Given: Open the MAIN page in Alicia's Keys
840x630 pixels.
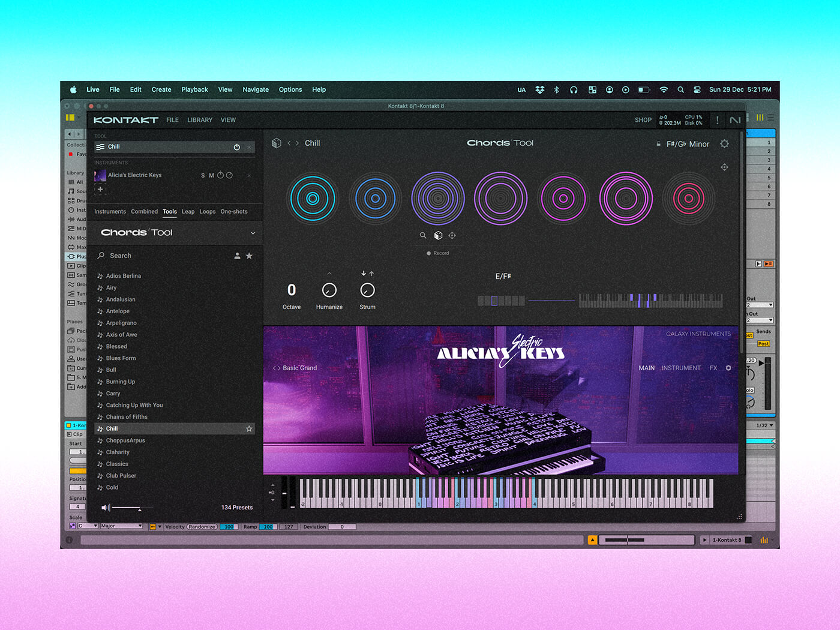Looking at the screenshot, I should click(647, 368).
